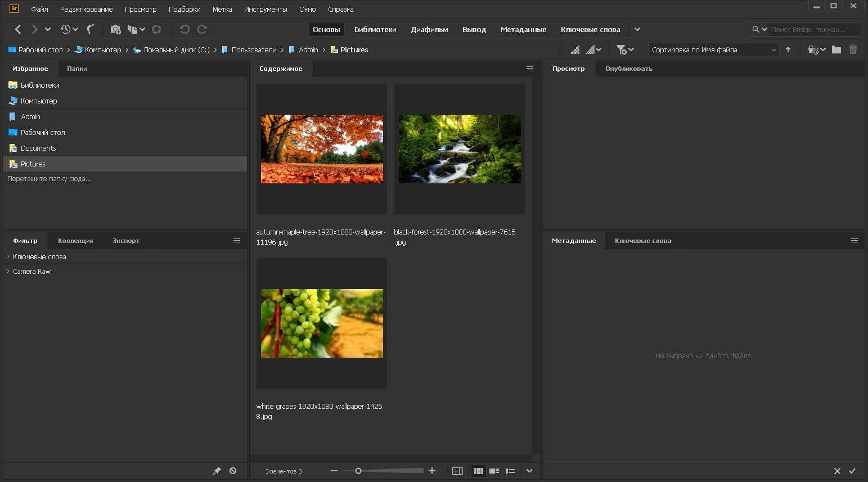Viewport: 868px width, 482px height.
Task: Expand Camera Raw filter group
Action: (x=8, y=271)
